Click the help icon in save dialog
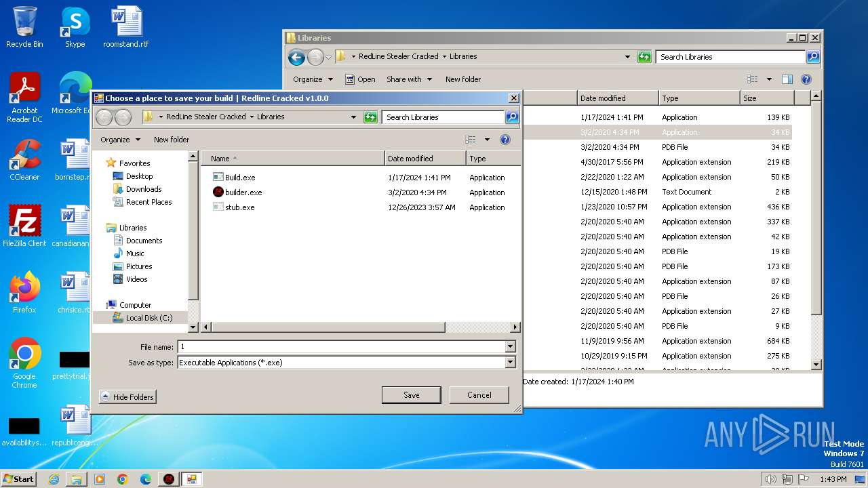868x488 pixels. [x=505, y=140]
